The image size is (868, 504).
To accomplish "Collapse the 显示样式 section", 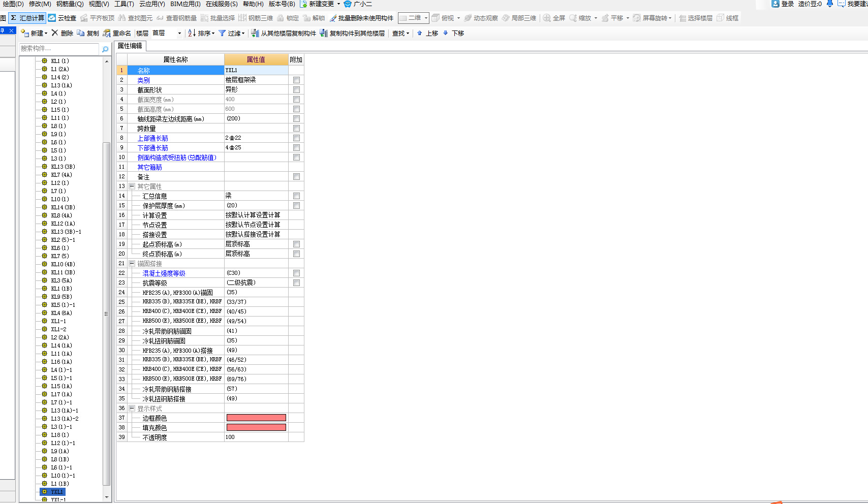I will click(132, 408).
